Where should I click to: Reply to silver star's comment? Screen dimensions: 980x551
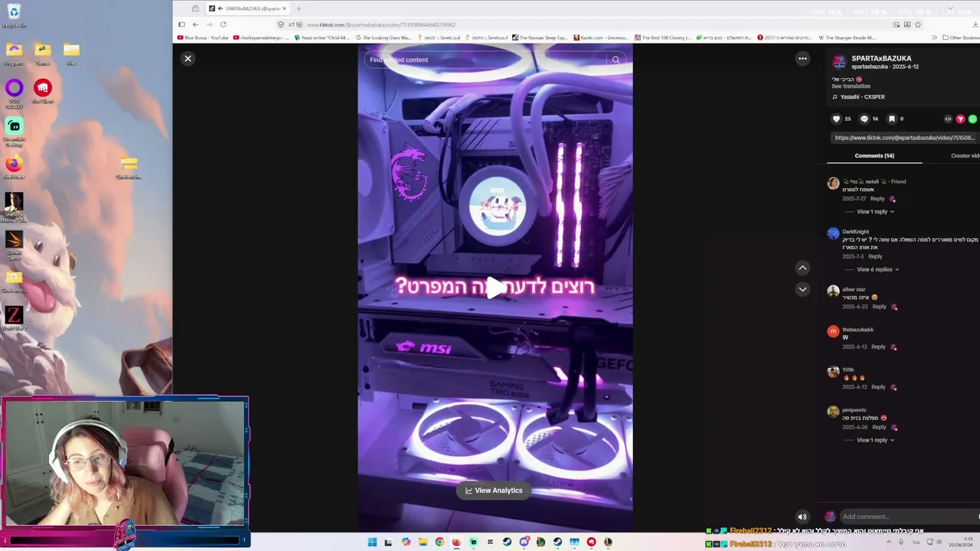click(879, 307)
